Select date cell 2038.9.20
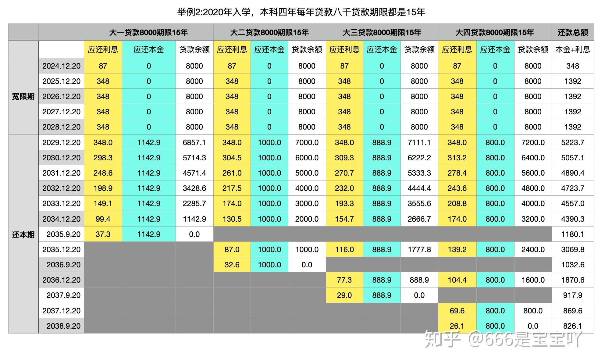Viewport: 598px width, 364px height. tap(61, 326)
